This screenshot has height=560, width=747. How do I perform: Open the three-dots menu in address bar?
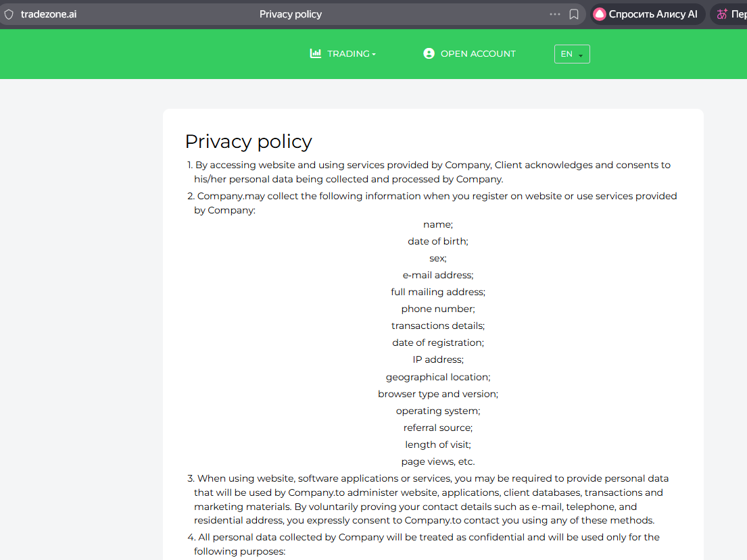555,14
